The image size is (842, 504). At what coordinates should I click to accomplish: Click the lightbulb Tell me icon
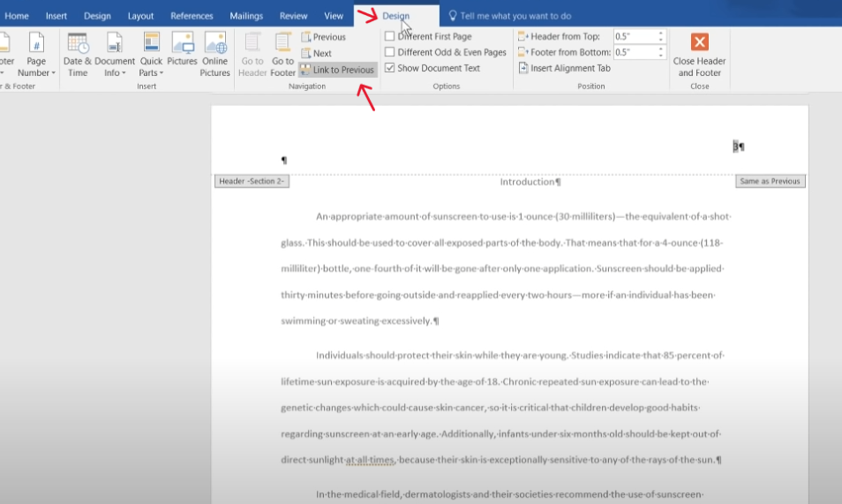[453, 16]
